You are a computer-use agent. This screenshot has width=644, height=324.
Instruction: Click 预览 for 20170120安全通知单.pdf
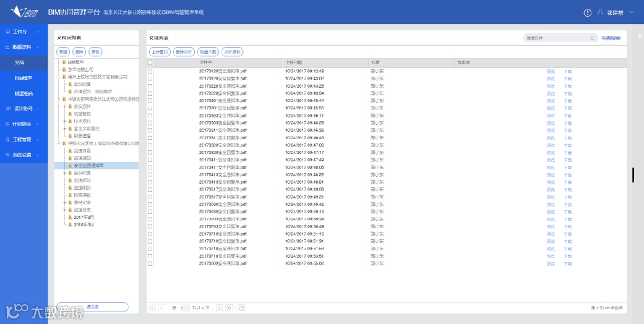[x=551, y=71]
